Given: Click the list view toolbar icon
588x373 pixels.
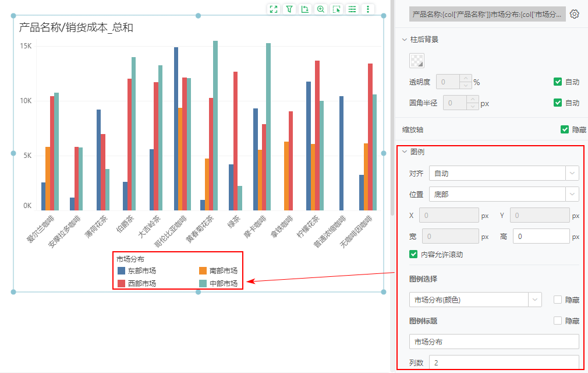Looking at the screenshot, I should tap(352, 9).
